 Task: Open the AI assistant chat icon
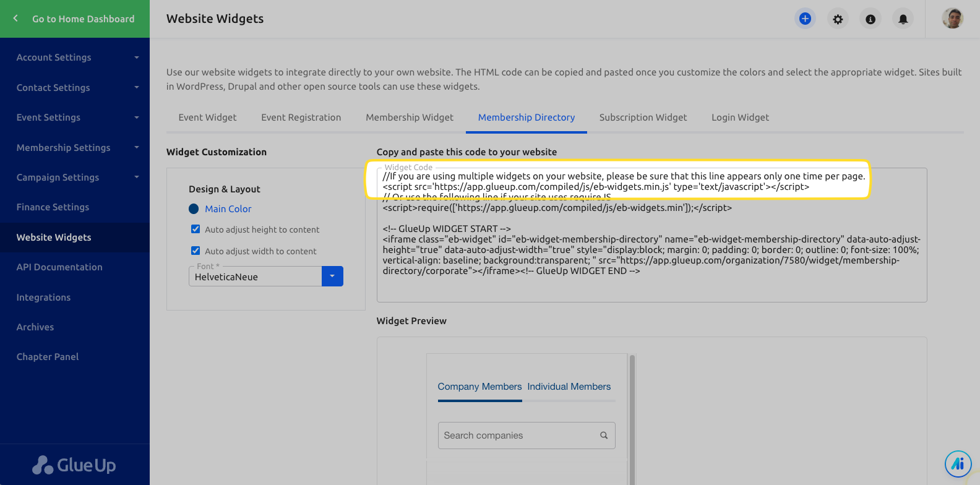pyautogui.click(x=958, y=463)
